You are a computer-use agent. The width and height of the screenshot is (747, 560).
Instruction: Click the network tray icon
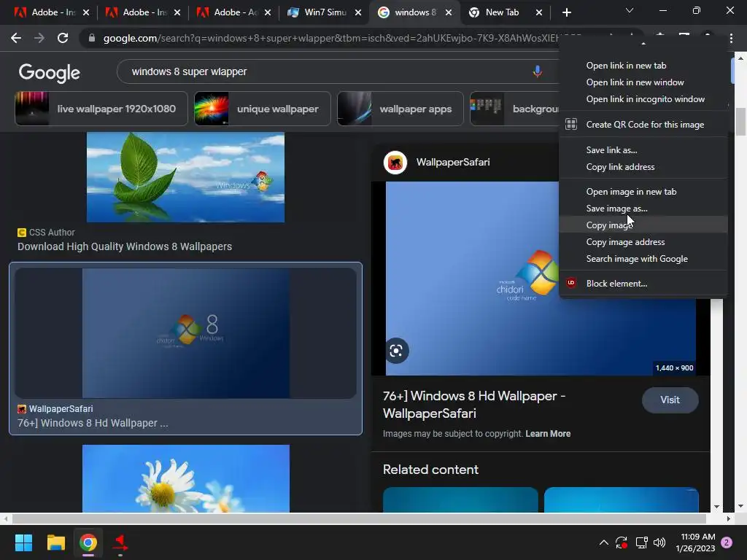click(x=641, y=542)
